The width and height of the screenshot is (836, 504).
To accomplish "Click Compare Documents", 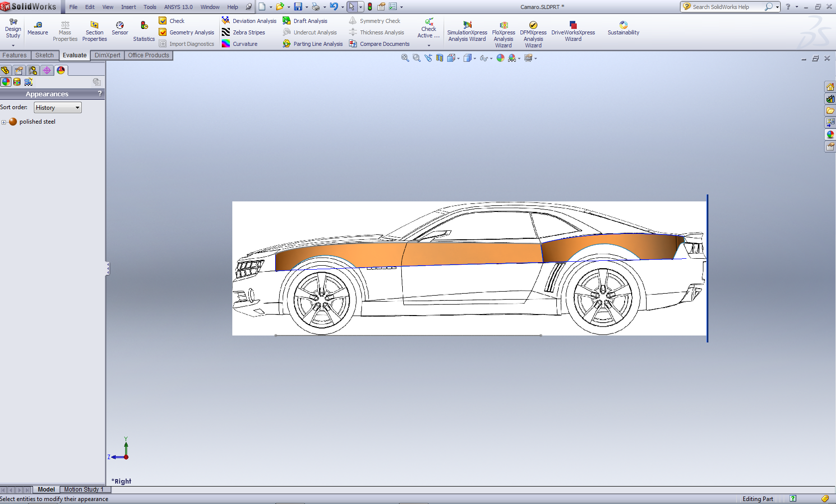I will (x=379, y=44).
